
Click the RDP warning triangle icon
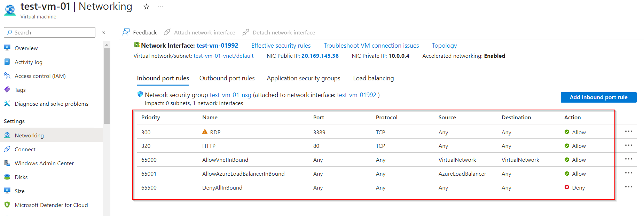pyautogui.click(x=205, y=131)
